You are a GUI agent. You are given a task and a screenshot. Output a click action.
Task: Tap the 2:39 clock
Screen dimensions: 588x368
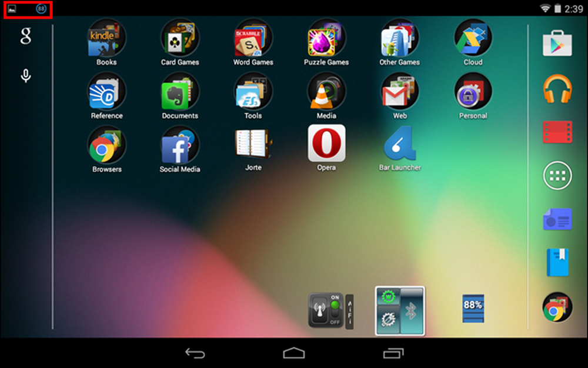(574, 9)
